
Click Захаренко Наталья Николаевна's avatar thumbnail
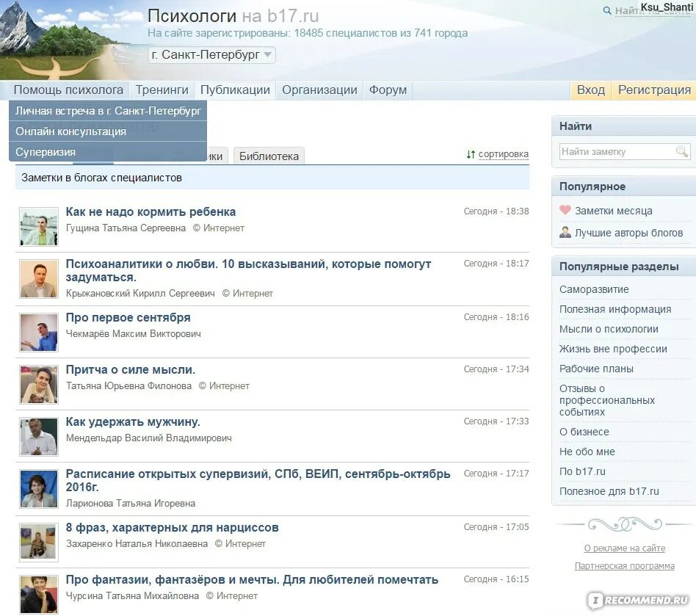39,543
